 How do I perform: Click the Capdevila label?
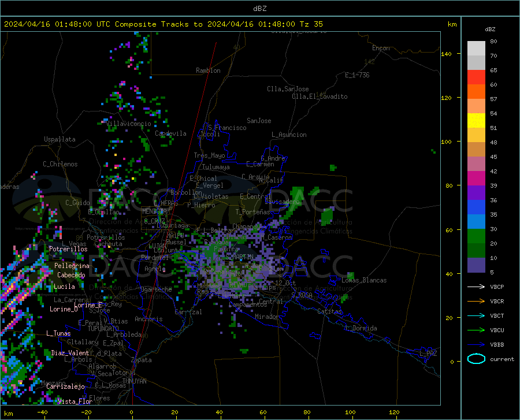pos(170,133)
